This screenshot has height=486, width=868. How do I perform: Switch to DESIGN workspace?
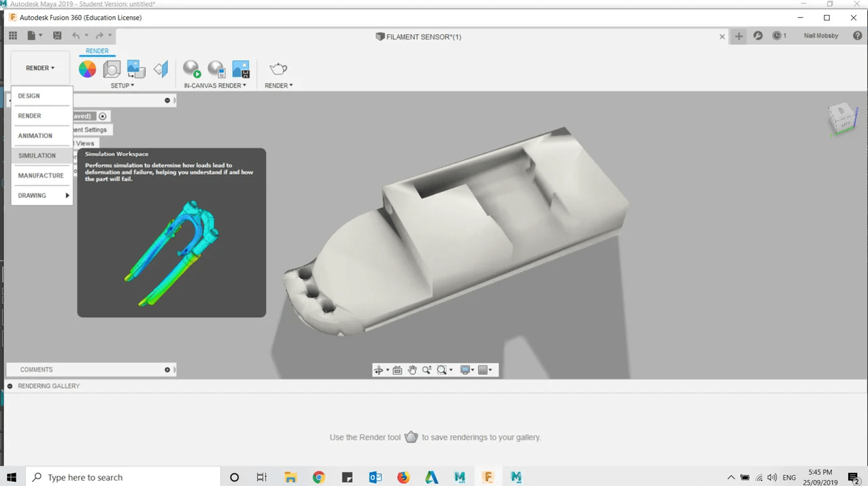[41, 96]
